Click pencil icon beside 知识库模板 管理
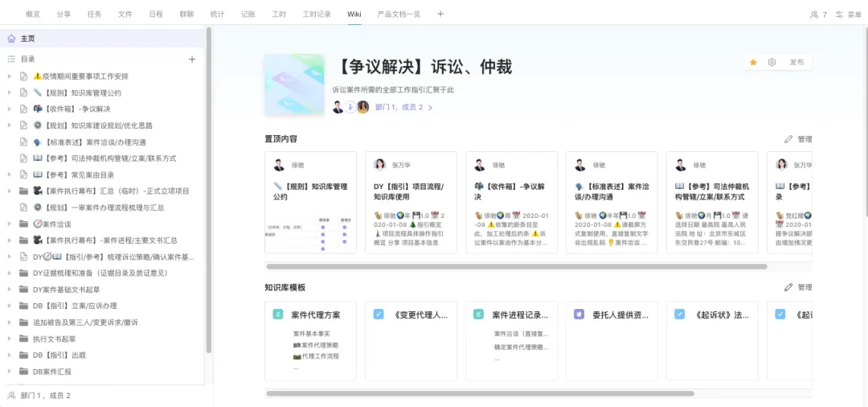The width and height of the screenshot is (868, 407). (x=788, y=287)
